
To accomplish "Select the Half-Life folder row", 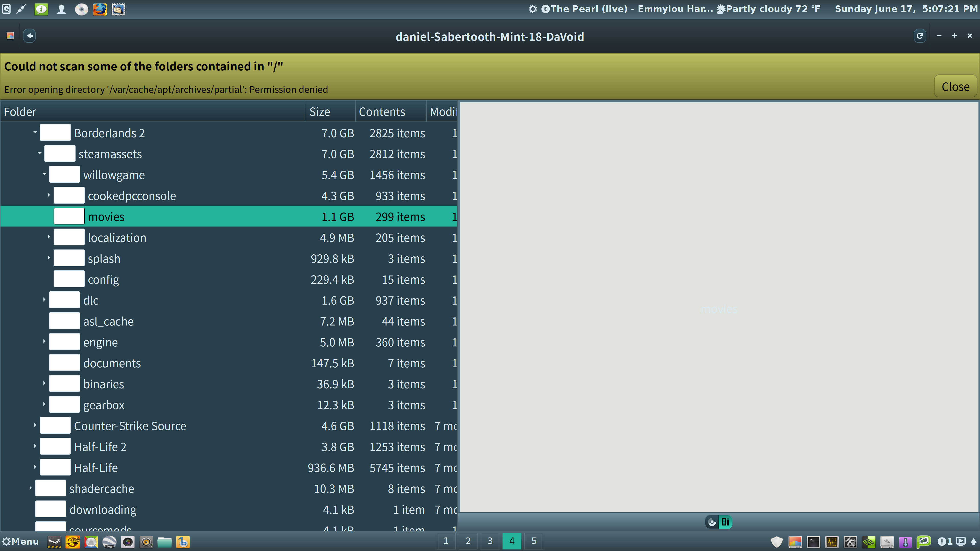I will [x=229, y=467].
